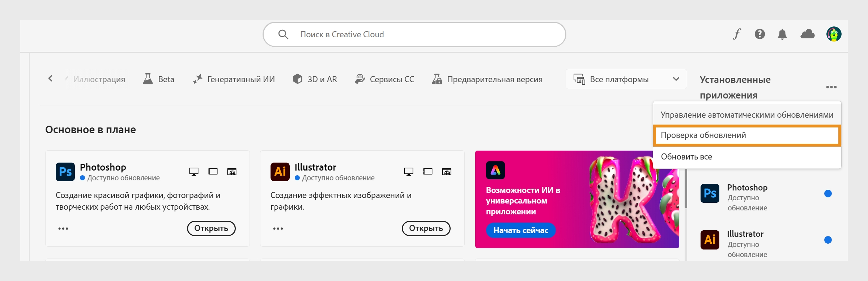Click the Photoshop icon in the main card
Viewport: 868px width, 281px height.
[65, 172]
